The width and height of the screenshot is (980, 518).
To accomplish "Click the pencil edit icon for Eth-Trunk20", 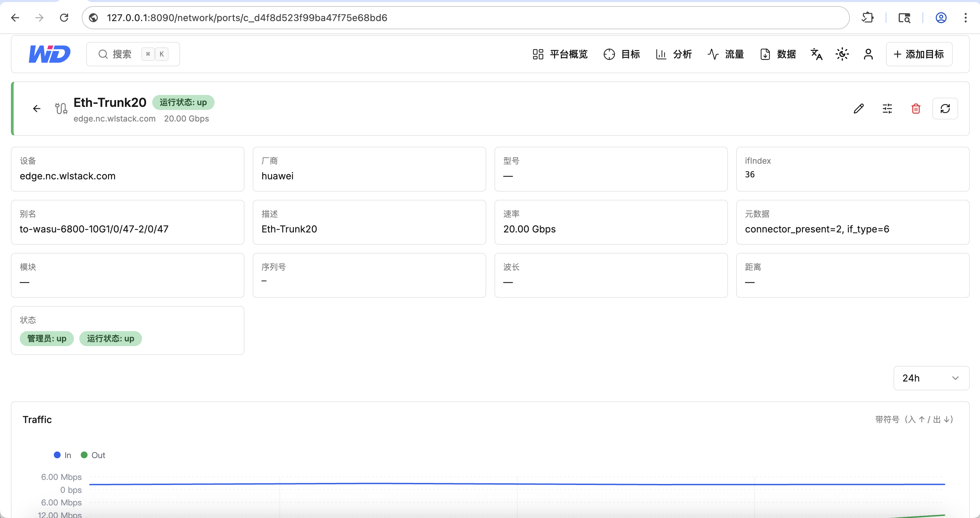I will [x=858, y=109].
